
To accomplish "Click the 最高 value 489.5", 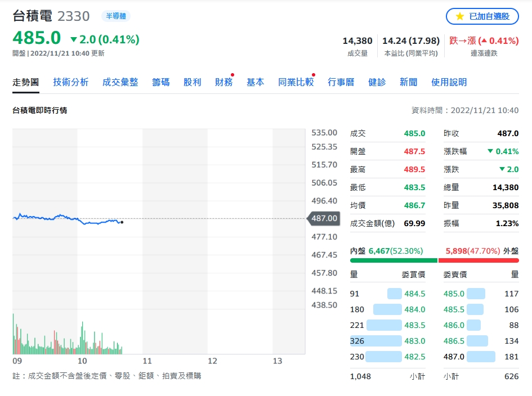I will [x=414, y=169].
